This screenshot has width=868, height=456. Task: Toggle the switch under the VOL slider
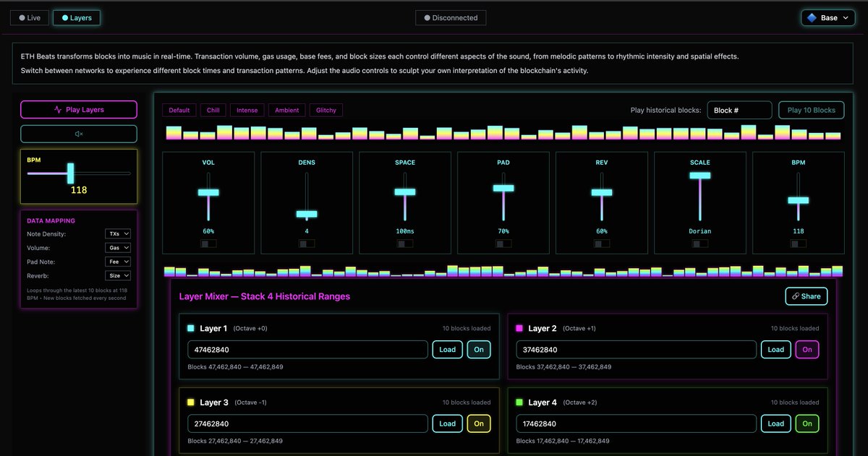point(208,244)
